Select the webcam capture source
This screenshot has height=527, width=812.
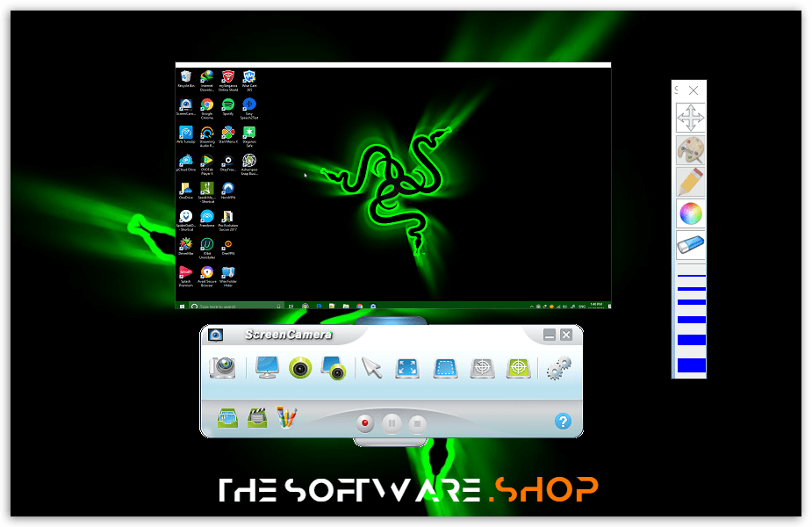click(300, 368)
